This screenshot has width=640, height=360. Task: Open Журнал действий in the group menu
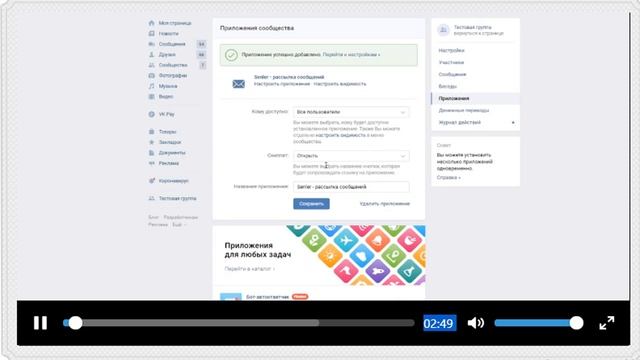click(459, 122)
